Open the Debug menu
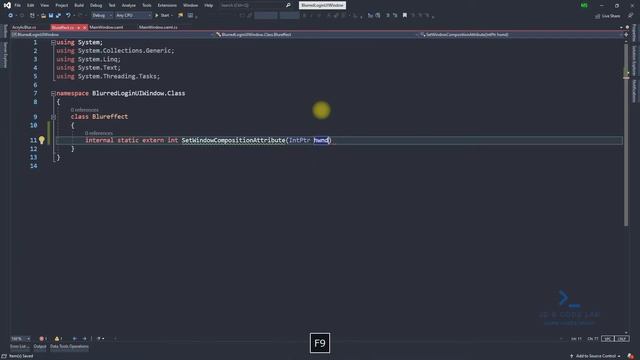This screenshot has height=360, width=640. click(96, 5)
